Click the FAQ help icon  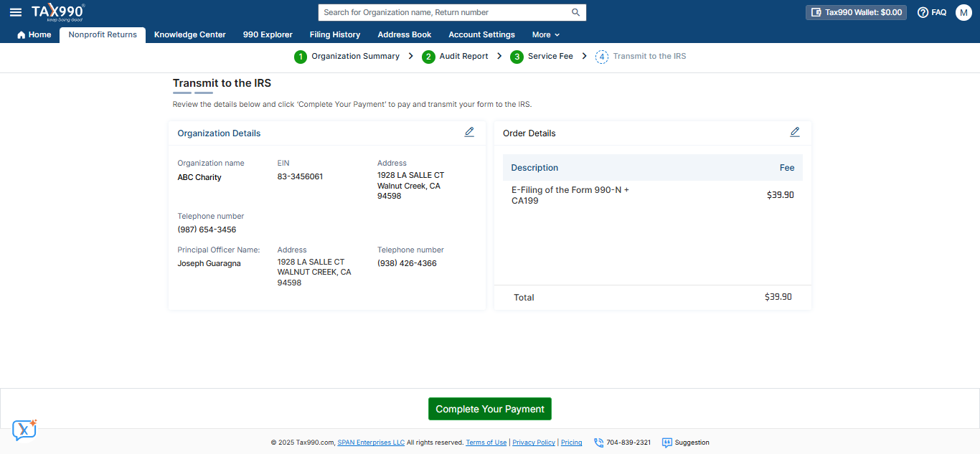pos(923,12)
